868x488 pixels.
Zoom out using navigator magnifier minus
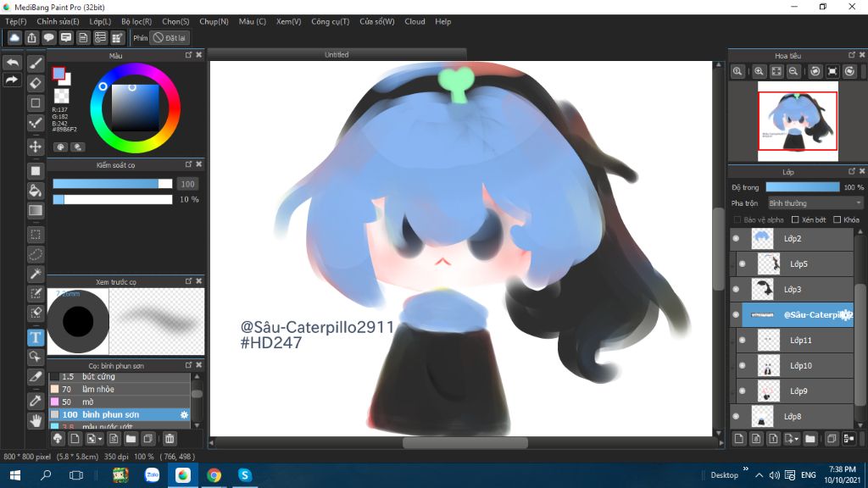(x=793, y=71)
